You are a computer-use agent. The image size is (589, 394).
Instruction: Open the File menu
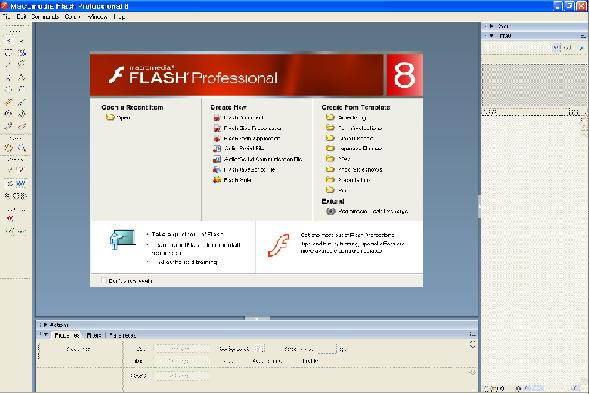[6, 17]
